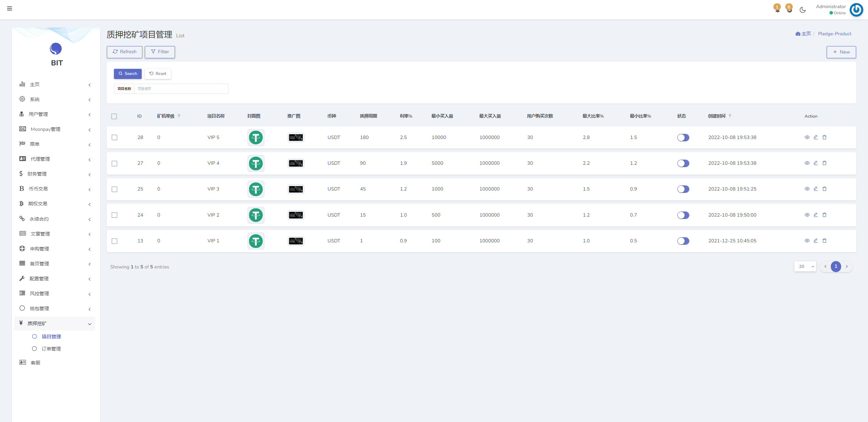Viewport: 868px width, 422px height.
Task: Delete the VIP 4 row via trash icon
Action: (825, 163)
